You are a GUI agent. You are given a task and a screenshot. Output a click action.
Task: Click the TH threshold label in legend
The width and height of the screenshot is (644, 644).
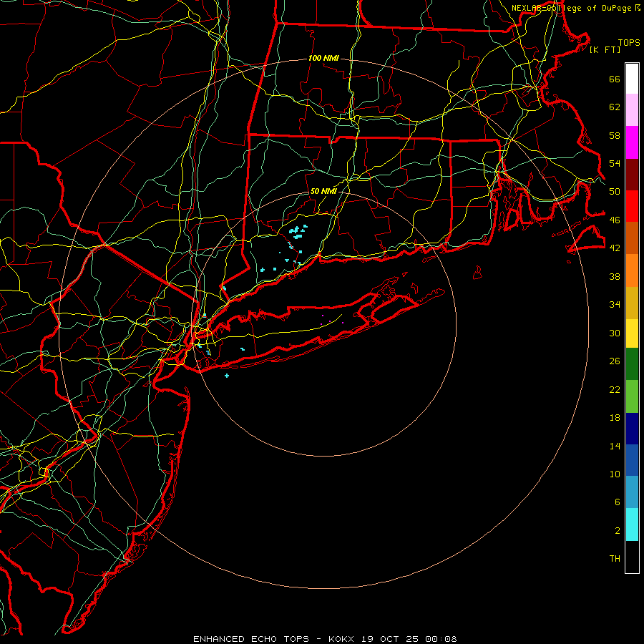(615, 558)
